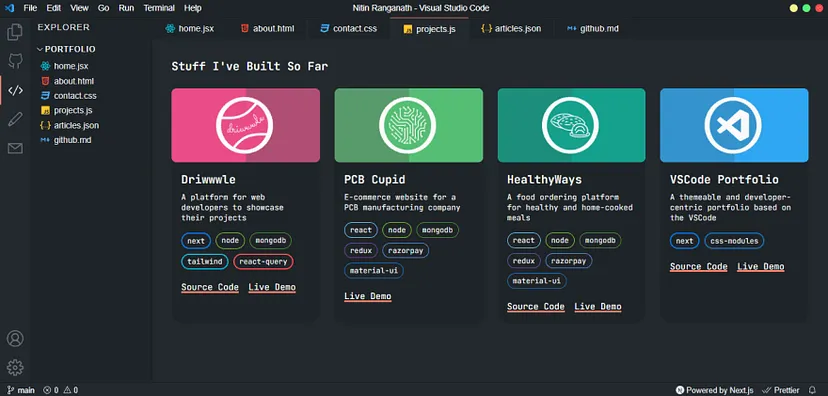Image resolution: width=828 pixels, height=396 pixels.
Task: Click the css-modules tag on VSCode Portfolio
Action: [734, 241]
